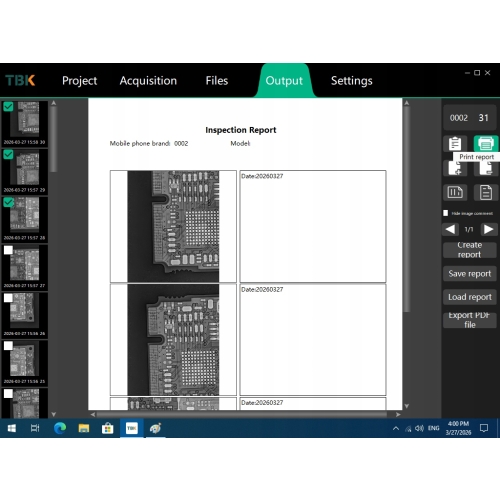The width and height of the screenshot is (500, 500).
Task: Open Microsoft Store from the taskbar
Action: (x=107, y=428)
